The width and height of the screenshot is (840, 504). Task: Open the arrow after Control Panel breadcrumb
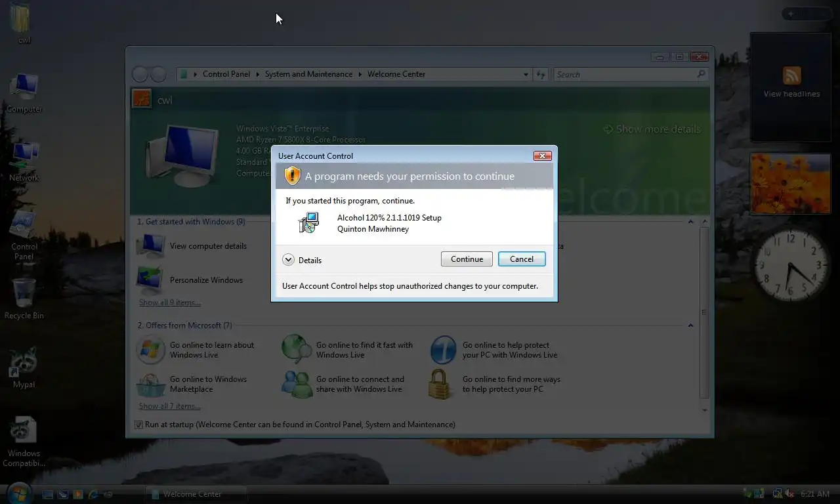pyautogui.click(x=257, y=74)
